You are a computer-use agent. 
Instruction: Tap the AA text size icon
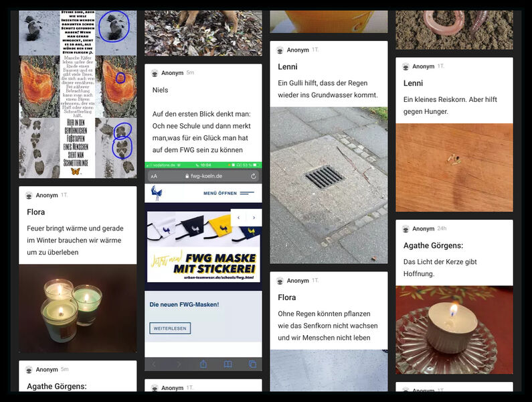pyautogui.click(x=154, y=176)
